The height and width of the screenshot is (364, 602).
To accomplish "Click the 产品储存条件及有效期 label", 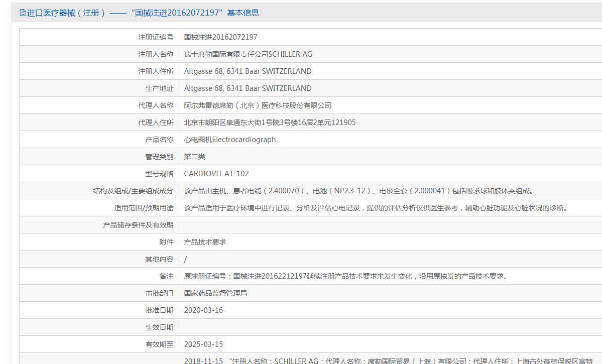I will (x=138, y=225).
